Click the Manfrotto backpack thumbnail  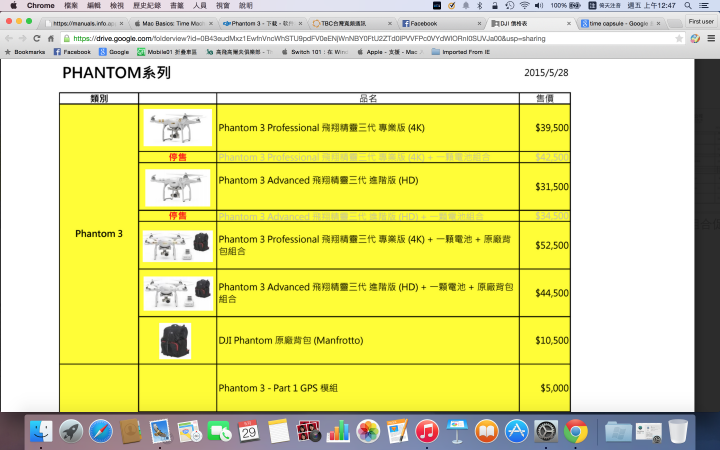(175, 341)
